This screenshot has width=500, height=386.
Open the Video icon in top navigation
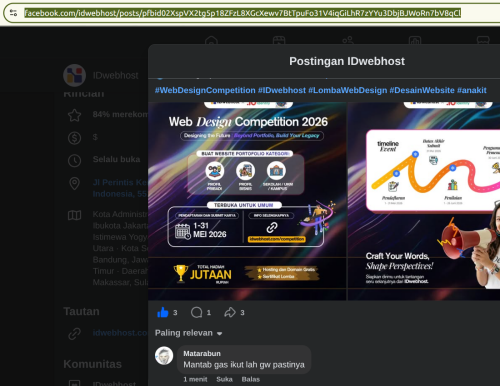[279, 41]
